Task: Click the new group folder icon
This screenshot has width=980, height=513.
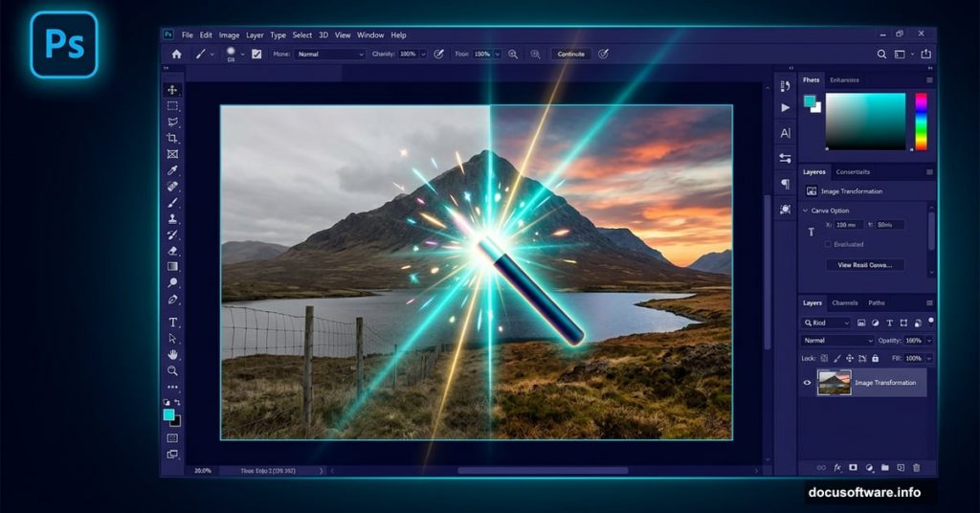Action: 885,467
